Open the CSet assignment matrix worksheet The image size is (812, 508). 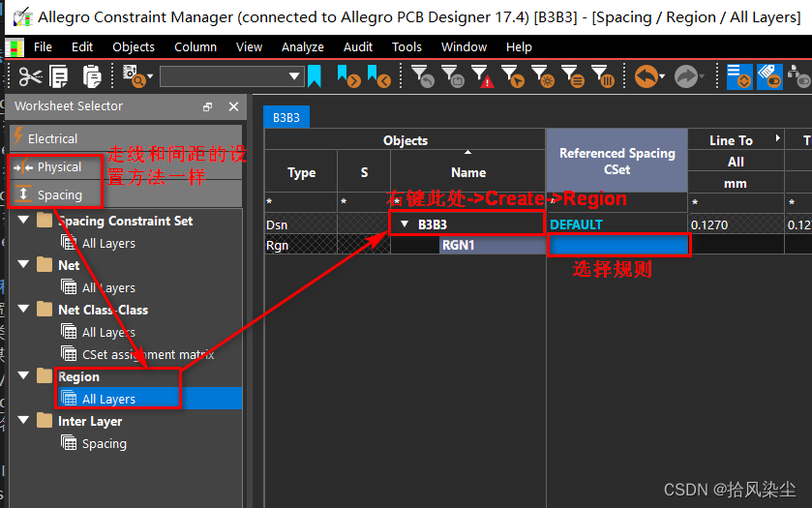pos(147,354)
